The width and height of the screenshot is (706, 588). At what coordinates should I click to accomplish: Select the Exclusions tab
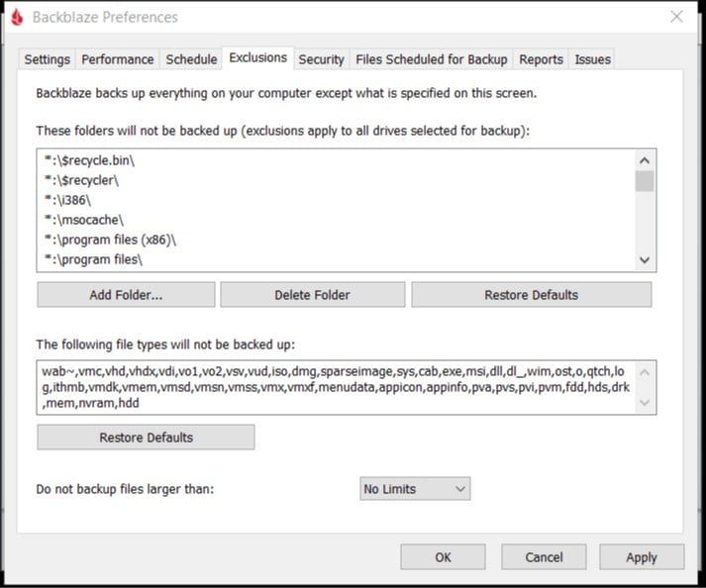(x=258, y=58)
